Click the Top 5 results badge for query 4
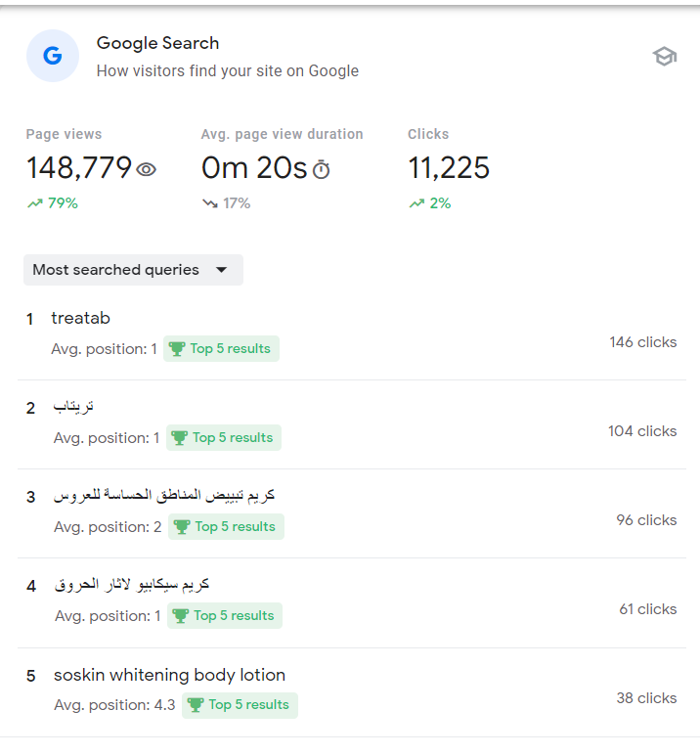 [x=224, y=616]
